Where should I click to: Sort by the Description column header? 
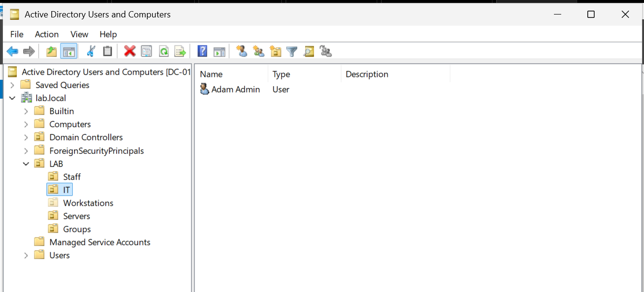click(396, 74)
